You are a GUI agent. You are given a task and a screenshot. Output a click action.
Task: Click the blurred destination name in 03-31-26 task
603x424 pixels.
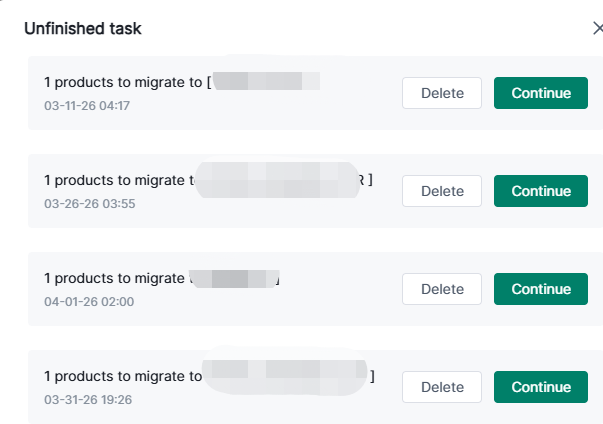coord(287,376)
